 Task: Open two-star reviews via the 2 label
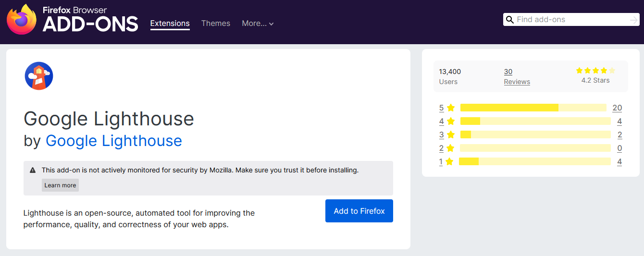[441, 148]
